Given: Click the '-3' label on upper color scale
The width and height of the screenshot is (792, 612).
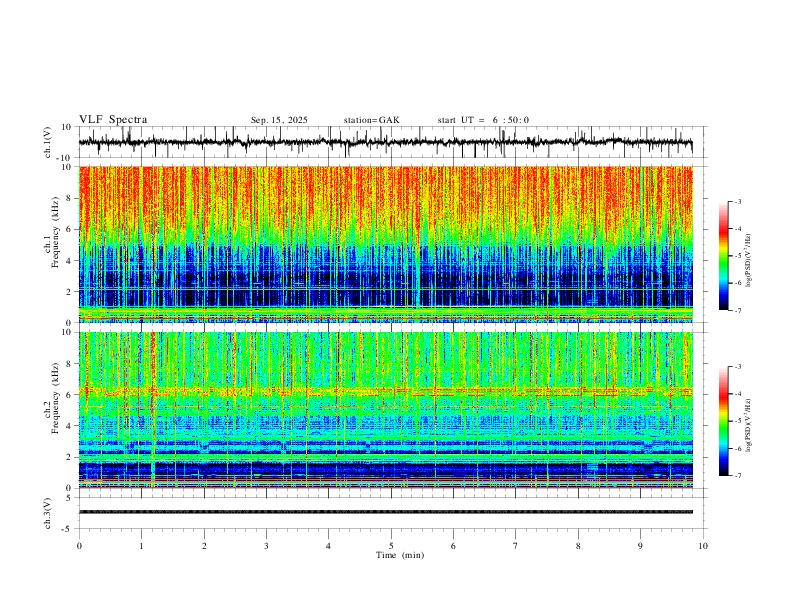Looking at the screenshot, I should pyautogui.click(x=738, y=201).
